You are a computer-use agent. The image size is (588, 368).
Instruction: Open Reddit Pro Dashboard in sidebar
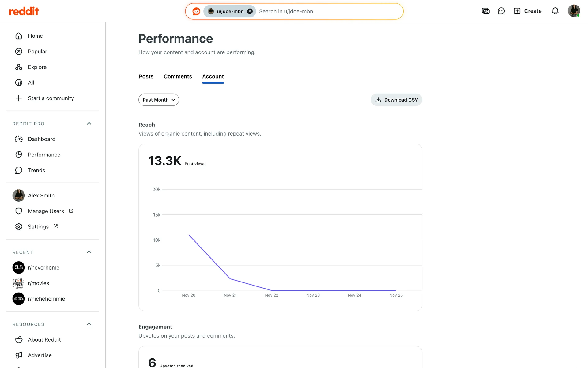click(42, 139)
